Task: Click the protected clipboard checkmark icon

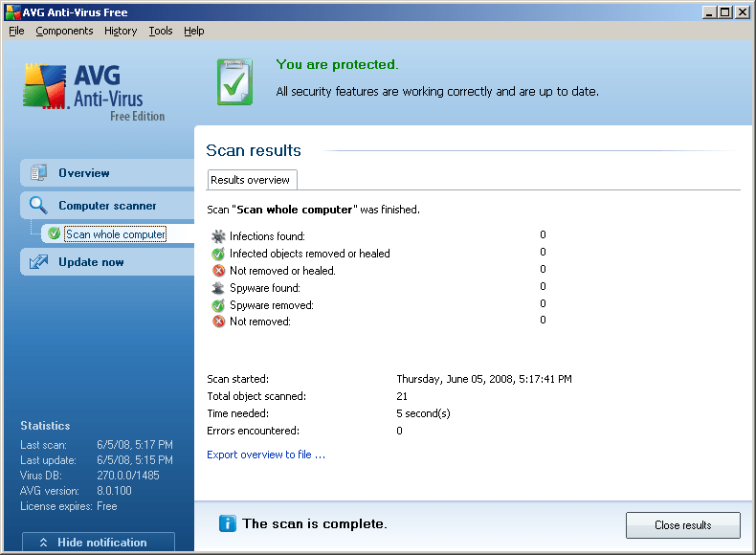Action: 234,82
